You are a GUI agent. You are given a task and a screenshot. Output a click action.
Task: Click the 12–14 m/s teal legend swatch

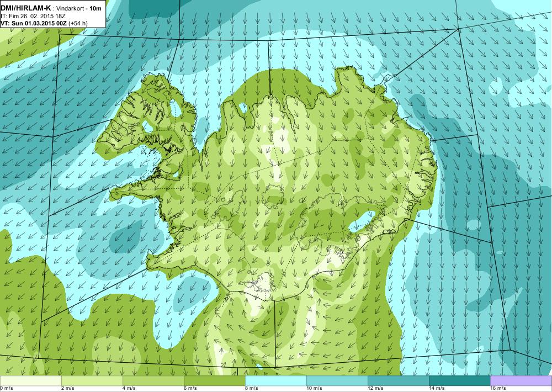tap(398, 381)
